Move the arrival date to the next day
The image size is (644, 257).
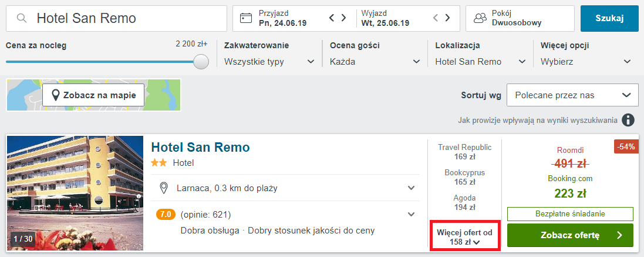pyautogui.click(x=344, y=18)
